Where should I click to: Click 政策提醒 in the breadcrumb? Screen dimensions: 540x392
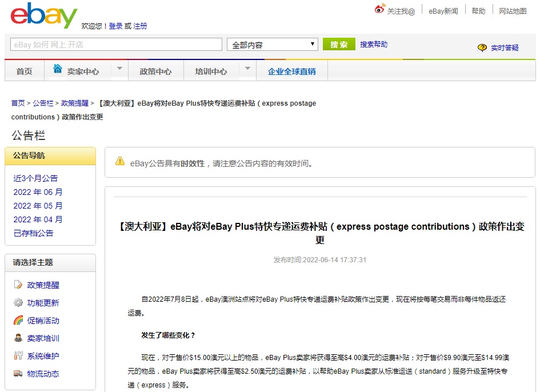(x=75, y=103)
